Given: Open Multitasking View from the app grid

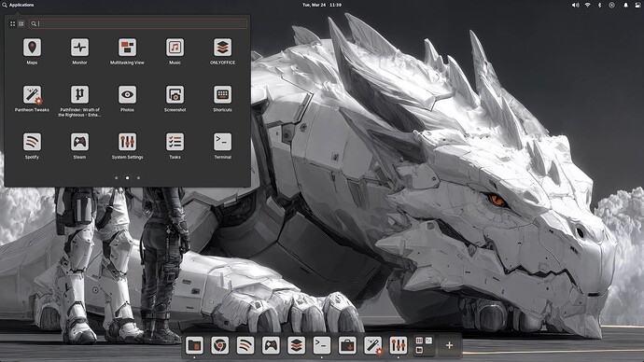Looking at the screenshot, I should point(127,51).
